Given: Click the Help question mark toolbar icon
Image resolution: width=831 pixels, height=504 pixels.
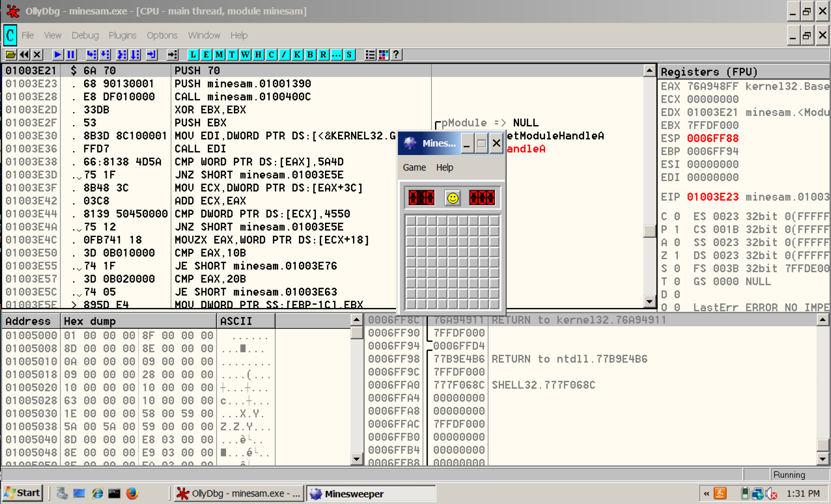Looking at the screenshot, I should [x=395, y=55].
